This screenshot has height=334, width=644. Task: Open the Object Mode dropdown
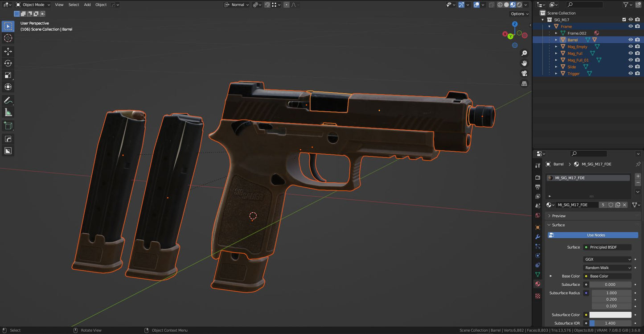pyautogui.click(x=33, y=5)
